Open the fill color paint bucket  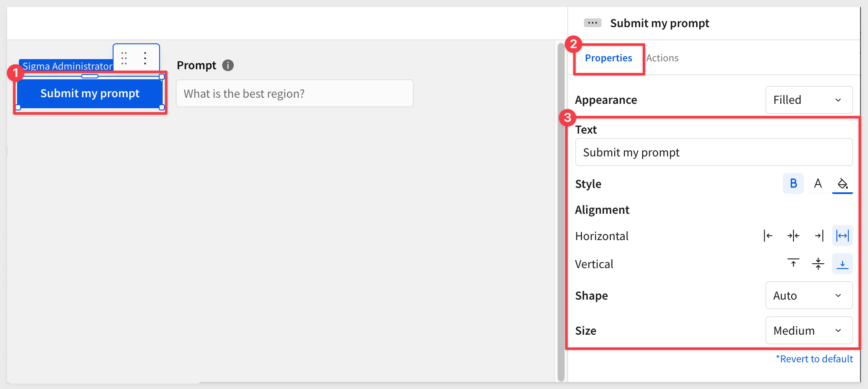[843, 184]
